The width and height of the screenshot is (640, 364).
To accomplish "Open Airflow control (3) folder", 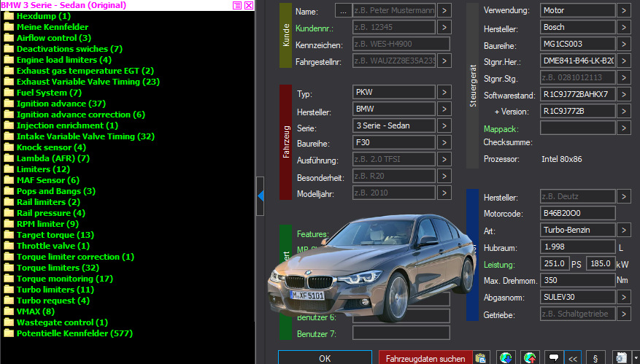I will pyautogui.click(x=47, y=38).
